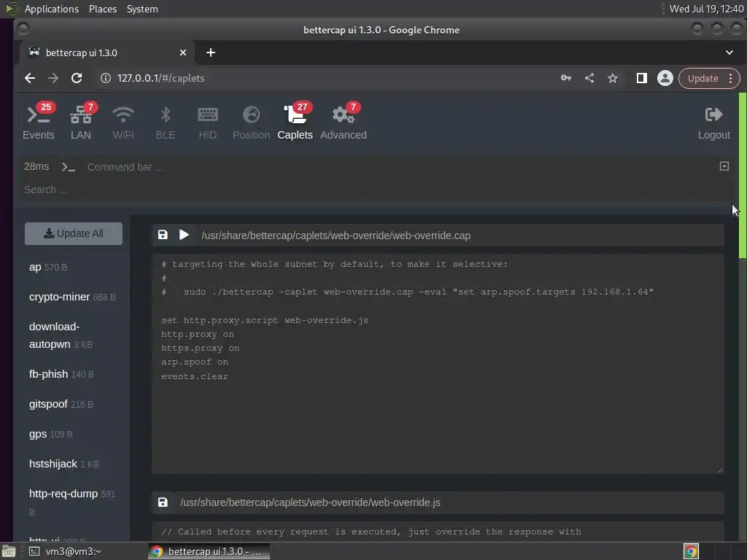The width and height of the screenshot is (747, 560).
Task: Save the web-override.cap file
Action: point(163,235)
